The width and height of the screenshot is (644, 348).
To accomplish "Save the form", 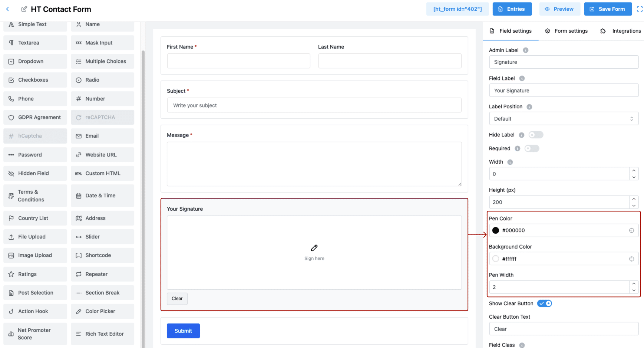I will click(x=608, y=9).
